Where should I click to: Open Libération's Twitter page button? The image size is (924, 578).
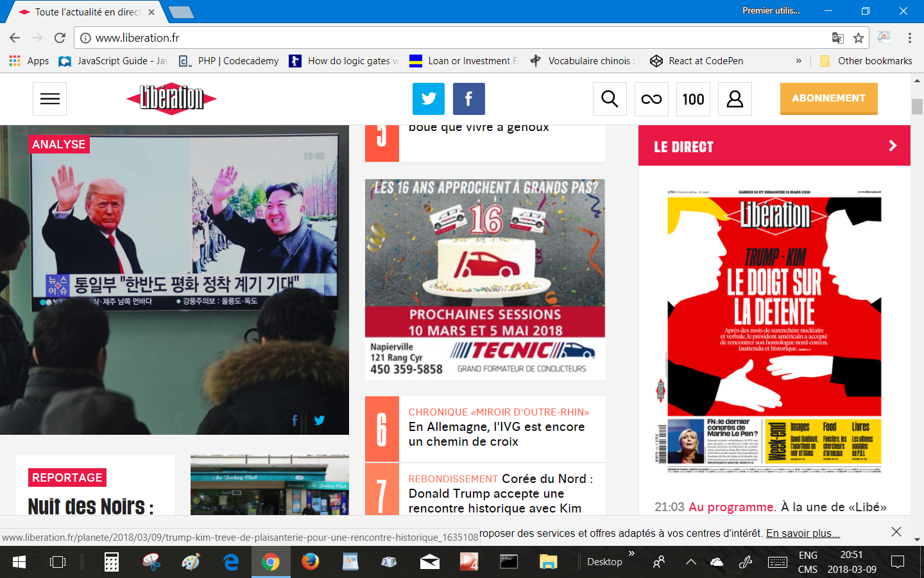pyautogui.click(x=429, y=99)
